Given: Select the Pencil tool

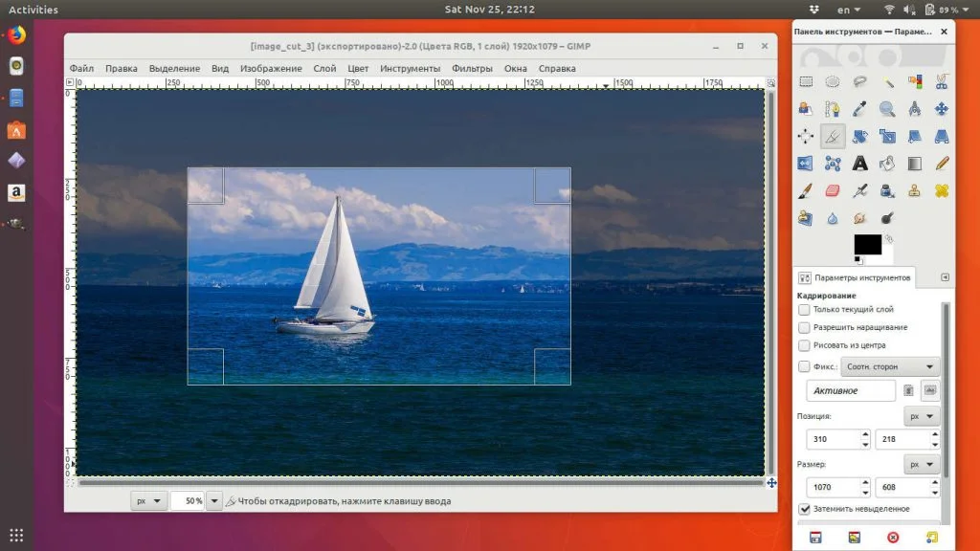Looking at the screenshot, I should pyautogui.click(x=942, y=164).
